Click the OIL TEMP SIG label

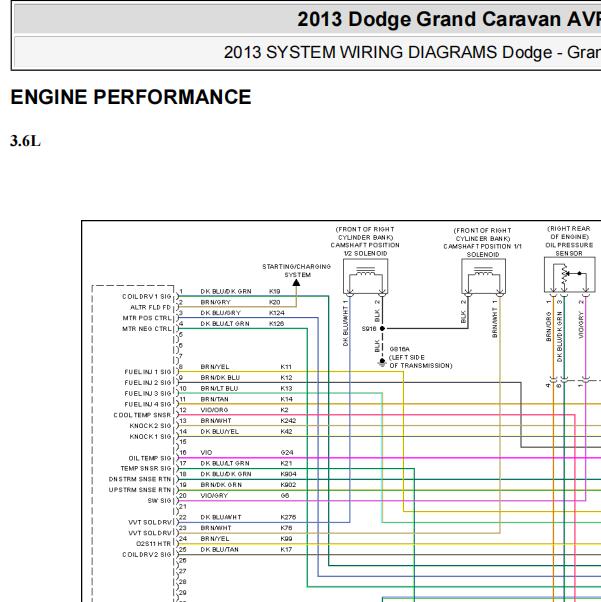(150, 458)
